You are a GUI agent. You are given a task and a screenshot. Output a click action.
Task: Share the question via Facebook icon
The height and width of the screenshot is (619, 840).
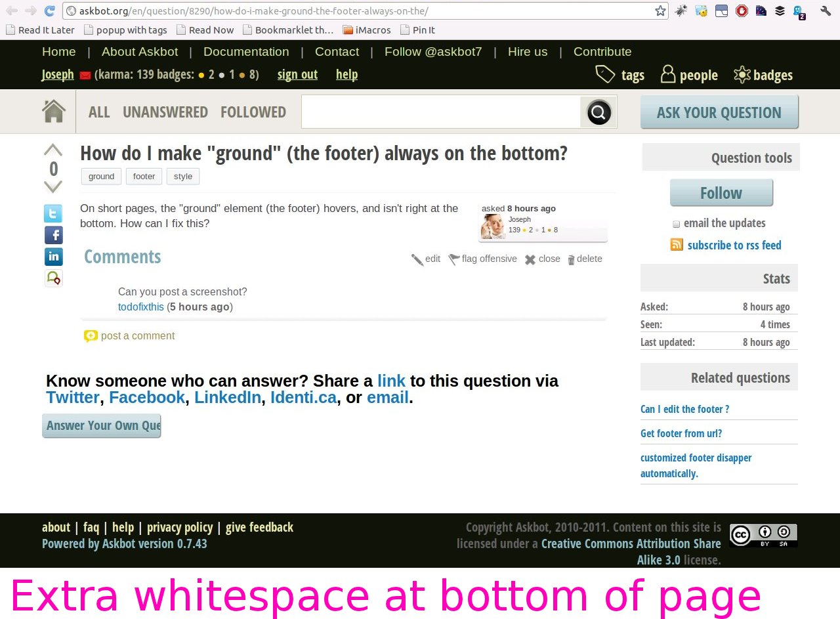click(x=53, y=235)
